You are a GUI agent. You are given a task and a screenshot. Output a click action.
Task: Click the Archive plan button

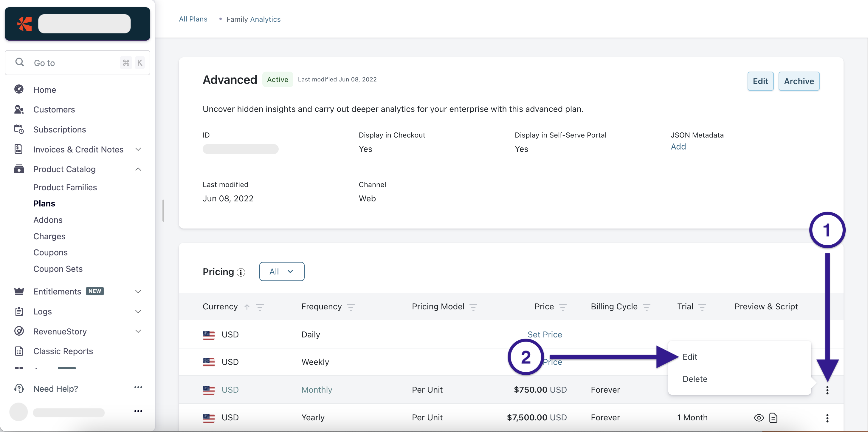799,81
